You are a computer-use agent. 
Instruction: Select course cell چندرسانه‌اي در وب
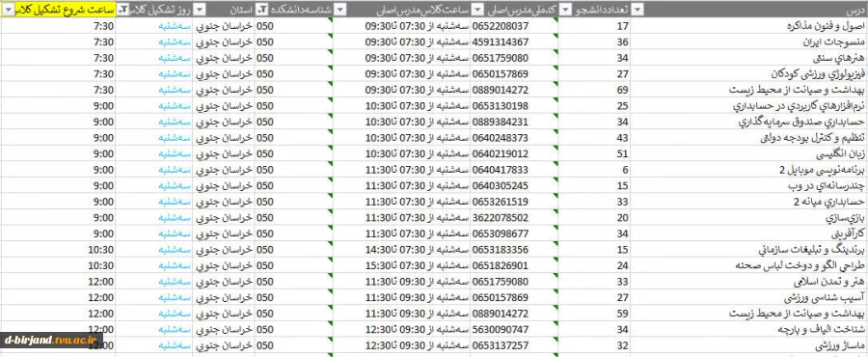point(749,185)
